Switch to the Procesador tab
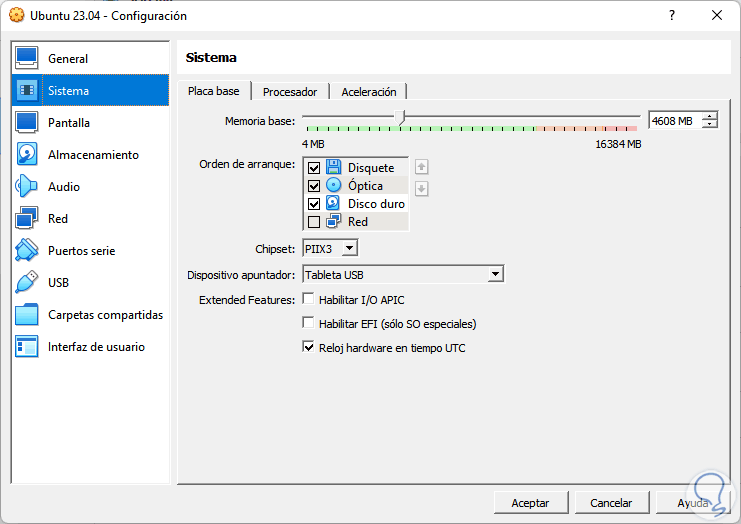741x524 pixels. pyautogui.click(x=290, y=92)
